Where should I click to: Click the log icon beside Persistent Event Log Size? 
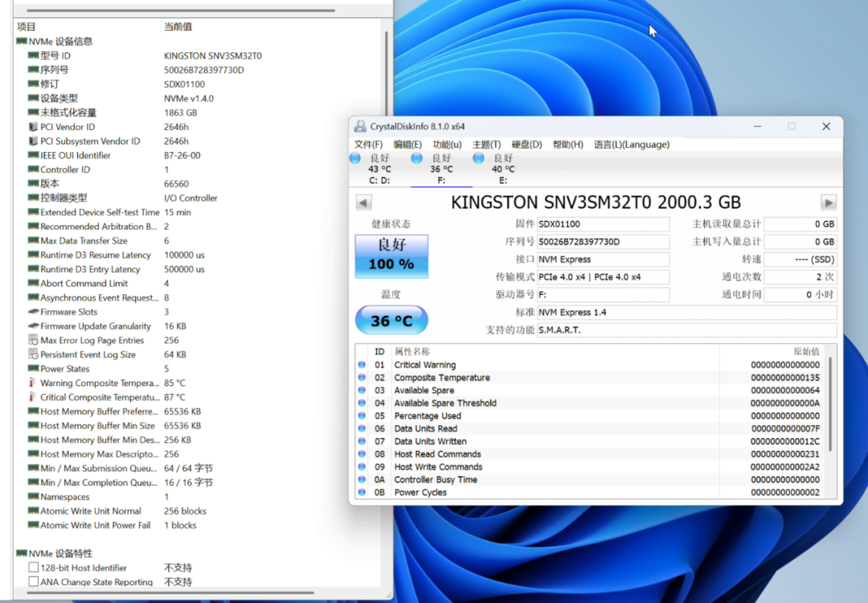point(33,355)
